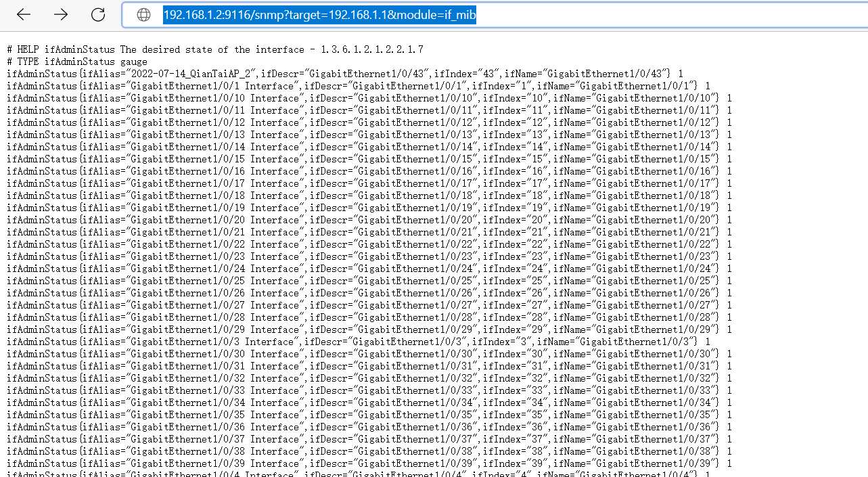Click the GigabitEthernet1/0/27 metric line
This screenshot has height=477, width=868.
(369, 305)
